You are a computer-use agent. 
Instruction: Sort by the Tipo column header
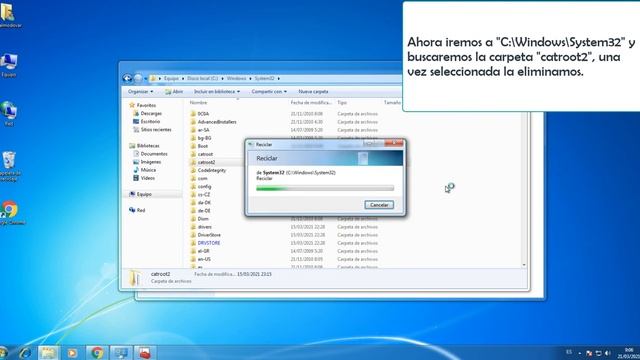(x=342, y=103)
